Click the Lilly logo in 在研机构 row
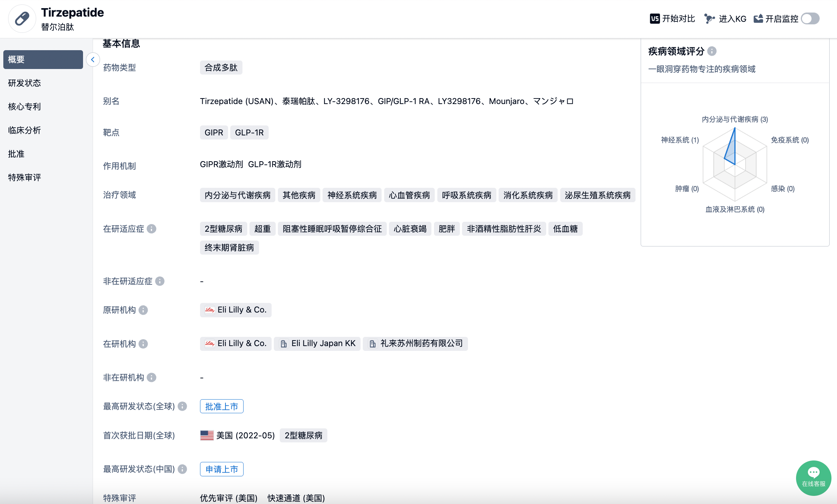This screenshot has height=504, width=837. coord(210,344)
